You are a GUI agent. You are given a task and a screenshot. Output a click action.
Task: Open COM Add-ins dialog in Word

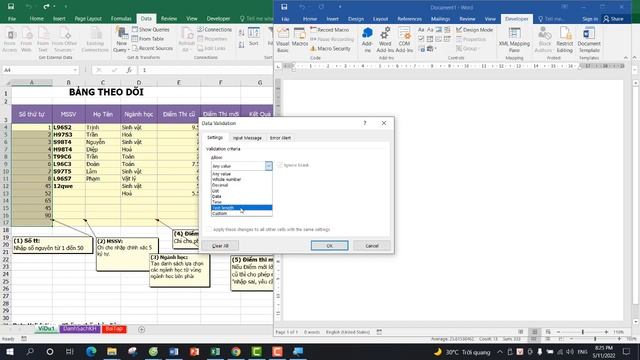click(x=404, y=40)
